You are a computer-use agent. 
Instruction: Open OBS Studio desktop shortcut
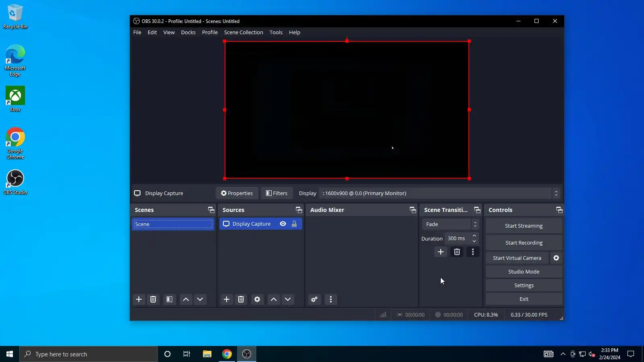pyautogui.click(x=15, y=182)
